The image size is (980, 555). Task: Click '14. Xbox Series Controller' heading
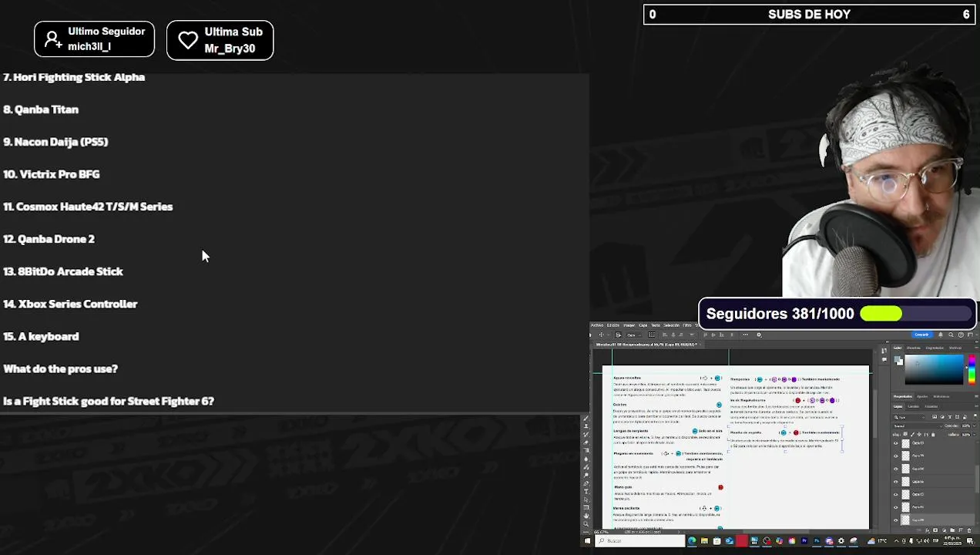click(x=70, y=304)
